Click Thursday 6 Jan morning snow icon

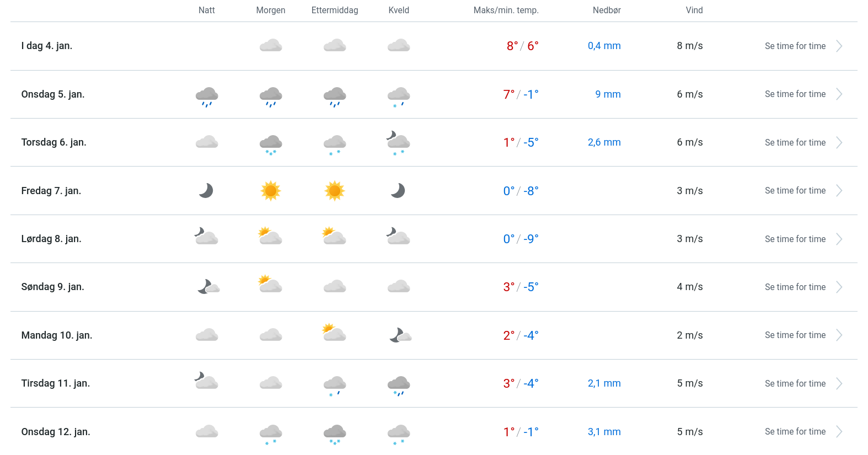pos(271,144)
